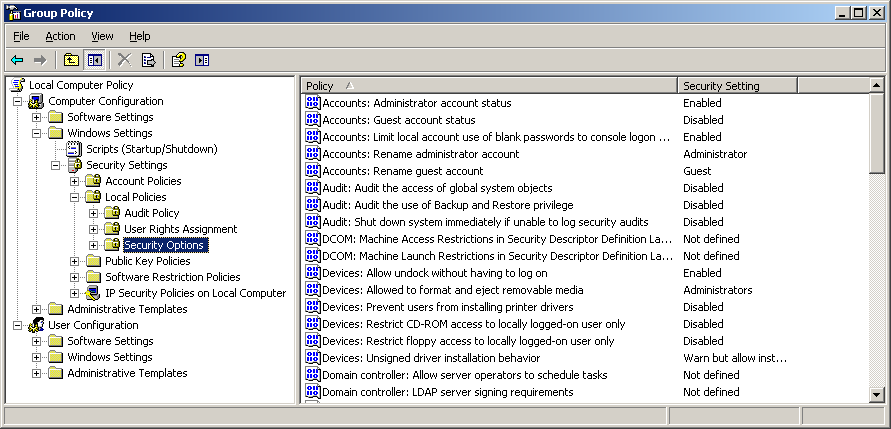The width and height of the screenshot is (891, 429).
Task: Click the Scripts (Startup/Shutdown) icon in tree
Action: [x=74, y=149]
